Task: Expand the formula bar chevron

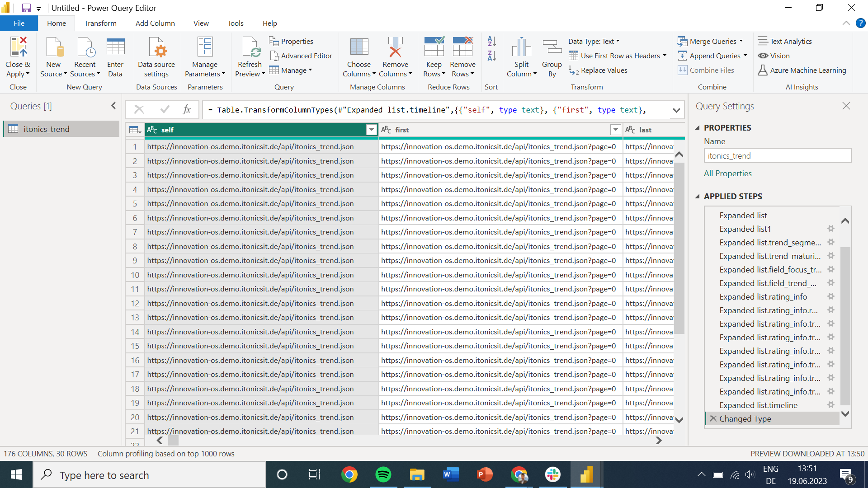Action: (x=676, y=110)
